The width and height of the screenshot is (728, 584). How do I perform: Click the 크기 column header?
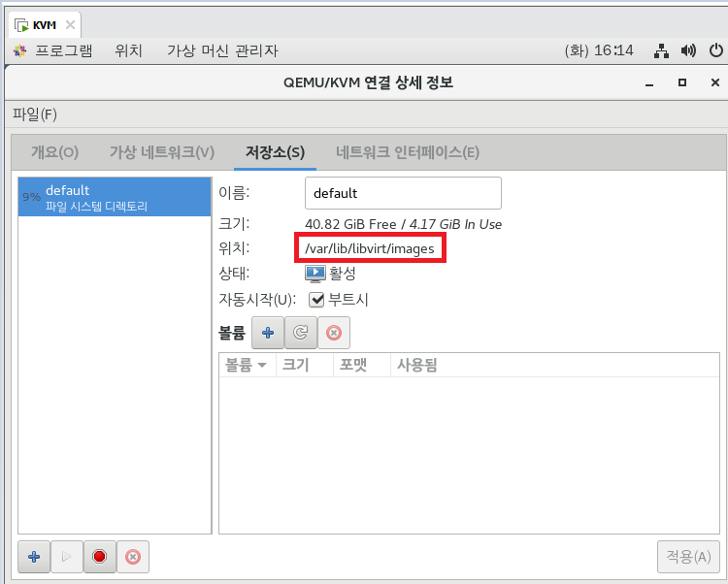click(x=305, y=365)
